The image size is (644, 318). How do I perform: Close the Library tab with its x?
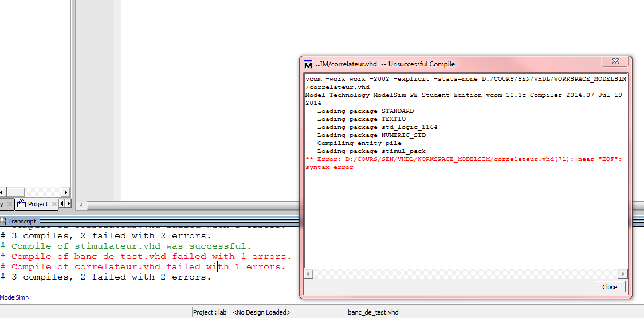[10, 204]
